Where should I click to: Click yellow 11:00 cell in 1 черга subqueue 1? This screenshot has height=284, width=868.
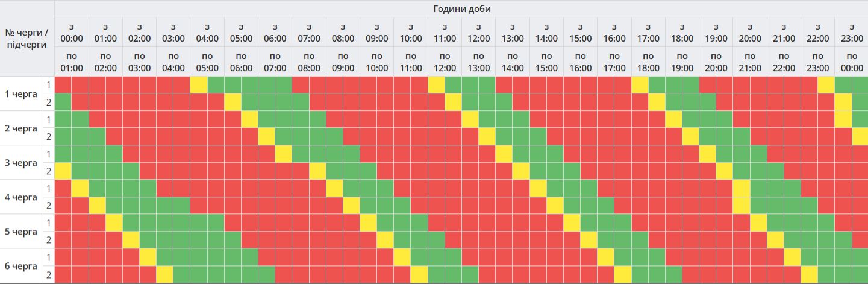(436, 85)
